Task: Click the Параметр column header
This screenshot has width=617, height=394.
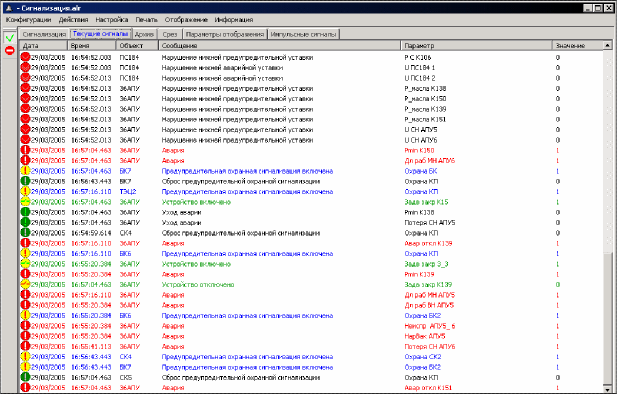Action: [x=477, y=46]
